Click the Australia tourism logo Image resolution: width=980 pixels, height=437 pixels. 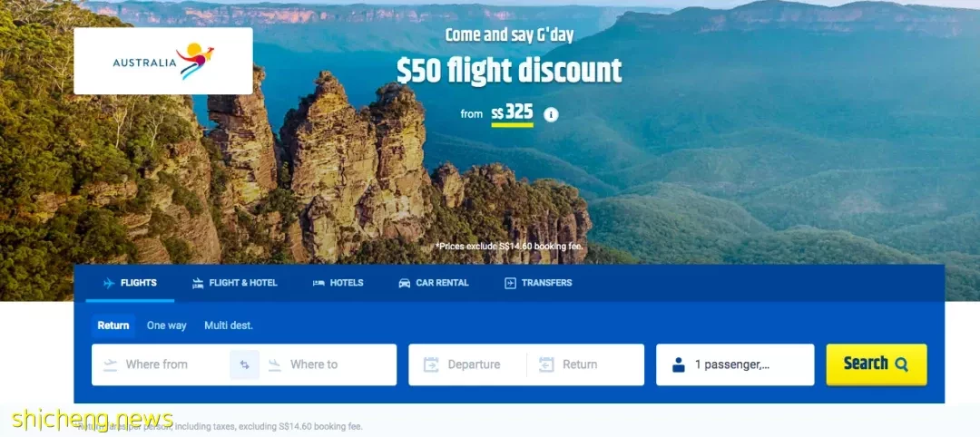coord(163,61)
